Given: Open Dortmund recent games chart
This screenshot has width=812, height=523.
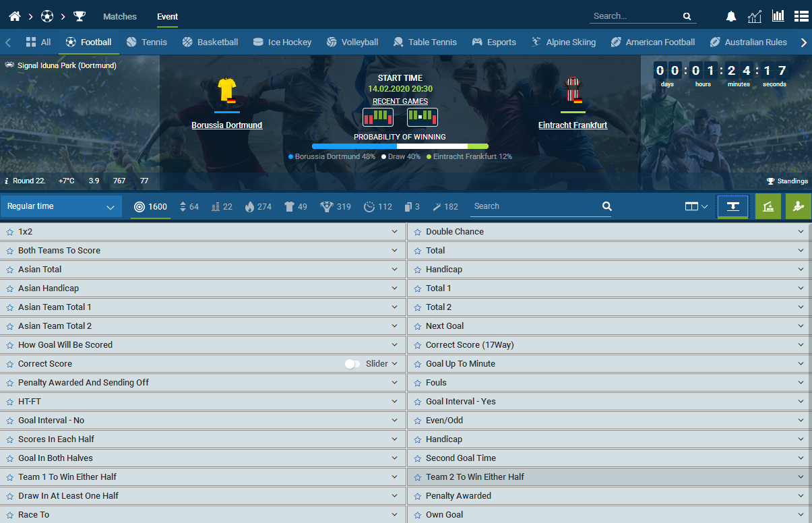Looking at the screenshot, I should point(378,117).
